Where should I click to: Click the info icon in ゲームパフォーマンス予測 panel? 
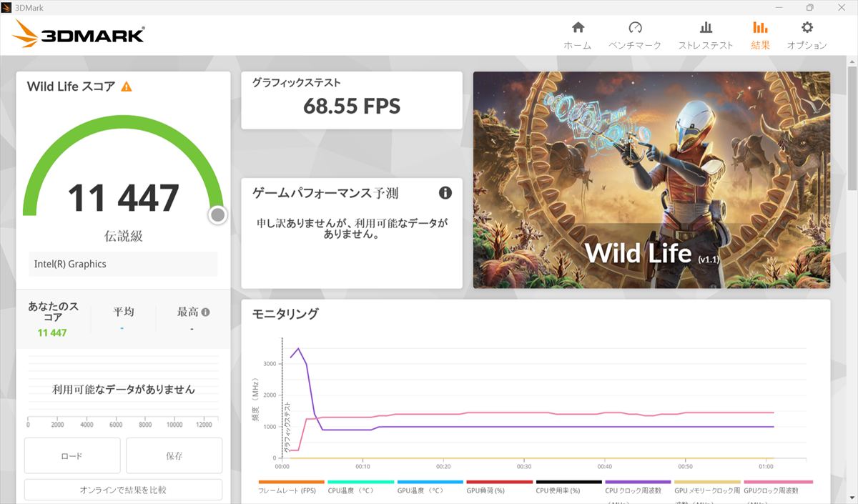[445, 192]
